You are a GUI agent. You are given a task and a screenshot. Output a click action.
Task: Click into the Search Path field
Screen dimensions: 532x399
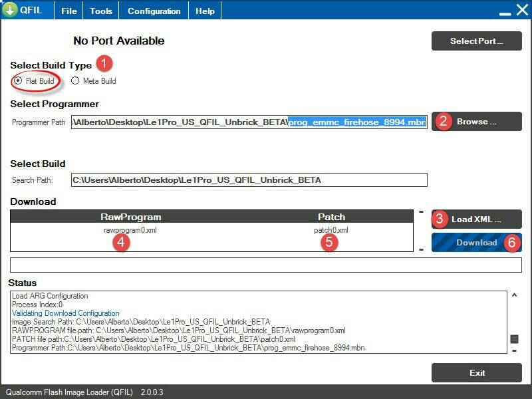[249, 180]
